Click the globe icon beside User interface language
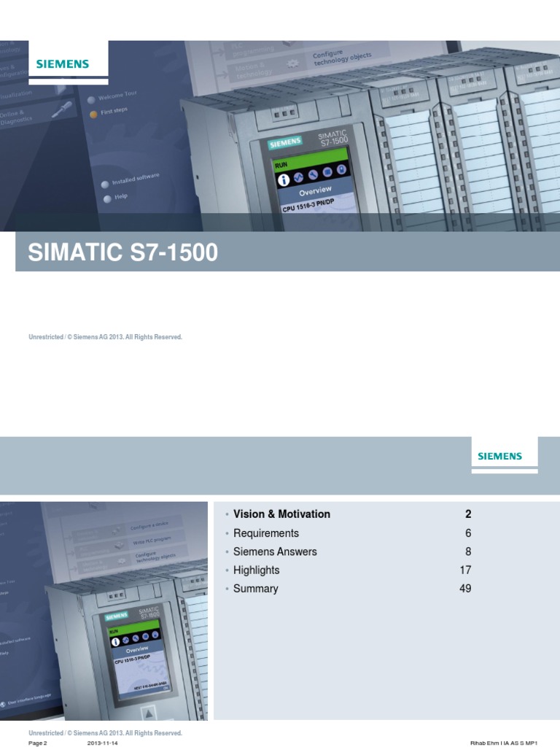Screen dimensions: 560x747 [3, 704]
